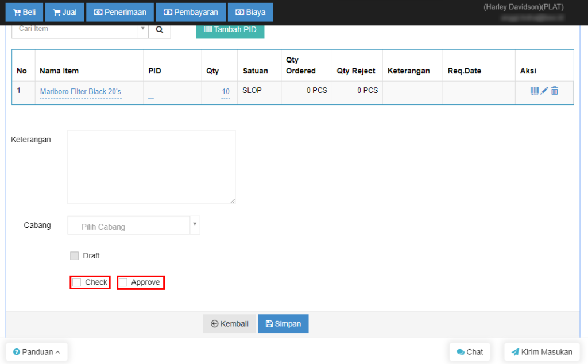
Task: Open Pembayaran in the top bar
Action: (x=191, y=12)
